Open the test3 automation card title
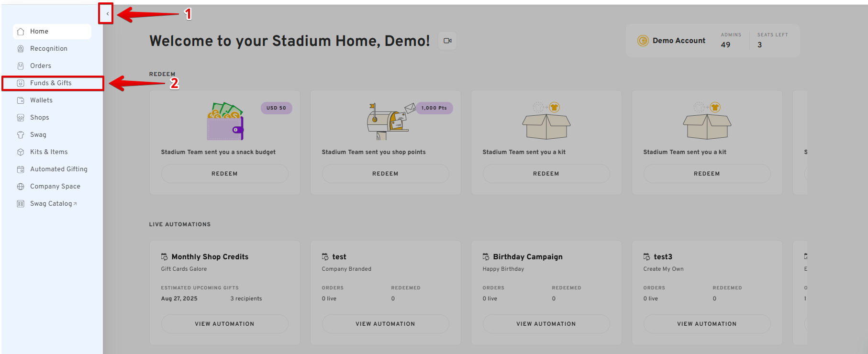Image resolution: width=868 pixels, height=354 pixels. (663, 257)
